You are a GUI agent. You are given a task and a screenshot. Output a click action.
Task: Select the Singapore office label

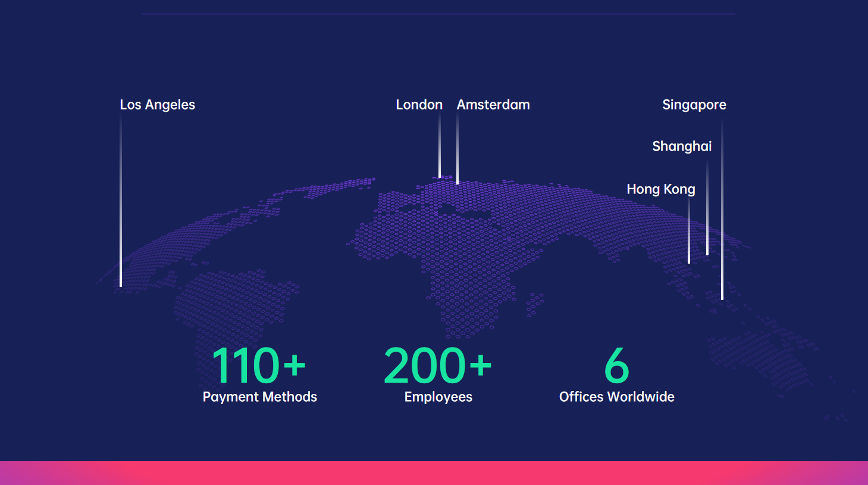[x=694, y=105]
